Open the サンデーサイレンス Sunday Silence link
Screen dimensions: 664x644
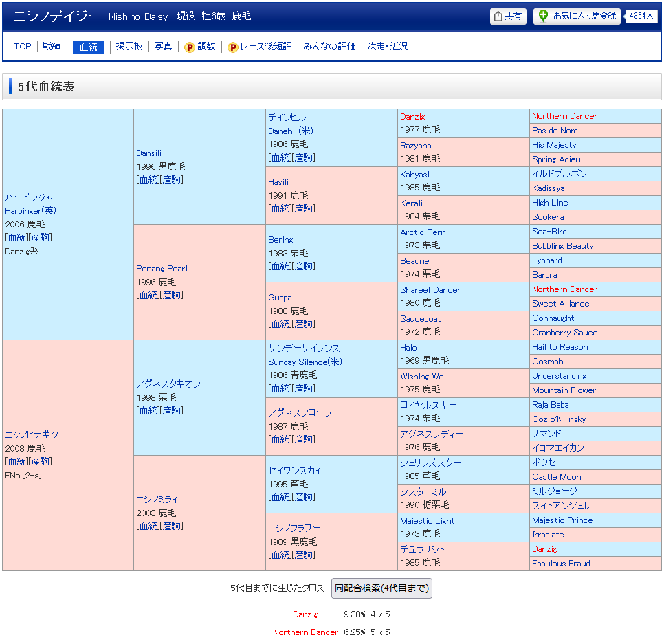(x=305, y=355)
